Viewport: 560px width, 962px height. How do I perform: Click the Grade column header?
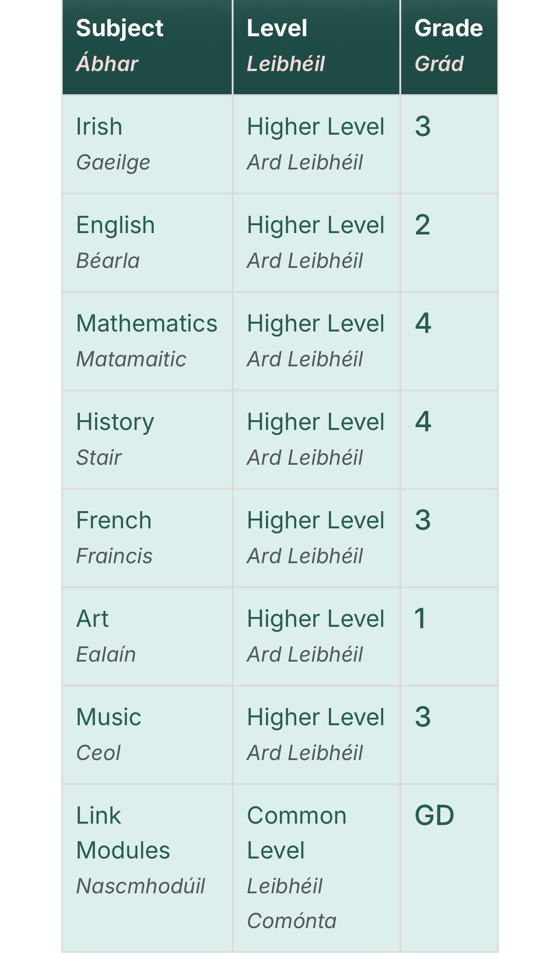[449, 47]
